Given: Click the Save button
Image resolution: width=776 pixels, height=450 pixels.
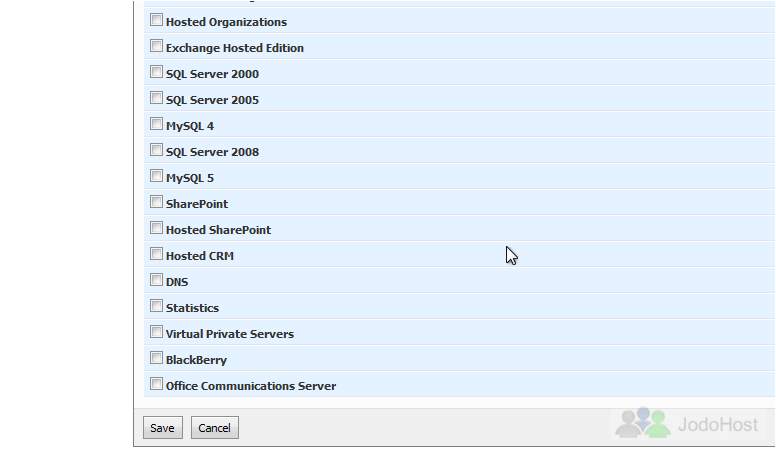Looking at the screenshot, I should [163, 428].
